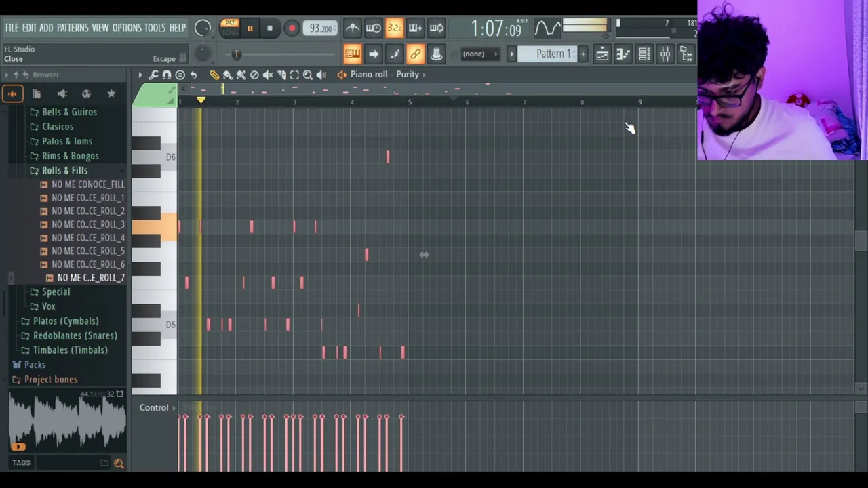Activate the Zoom magnifier tool
Viewport: 868px width, 488px height.
tap(308, 75)
